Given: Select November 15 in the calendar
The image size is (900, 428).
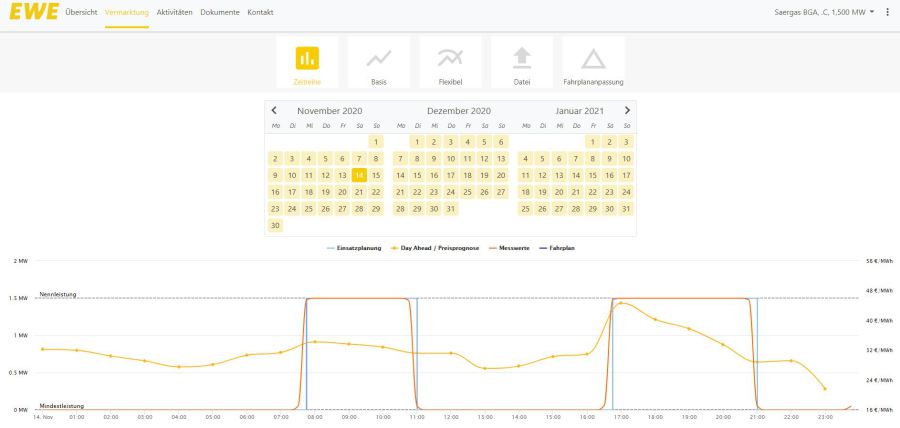Looking at the screenshot, I should pos(376,175).
